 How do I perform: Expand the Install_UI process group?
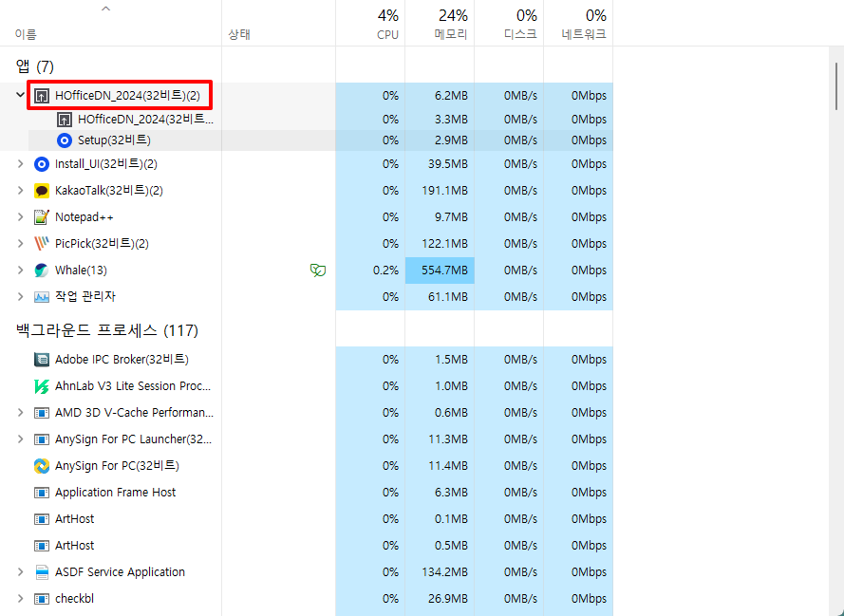point(21,163)
